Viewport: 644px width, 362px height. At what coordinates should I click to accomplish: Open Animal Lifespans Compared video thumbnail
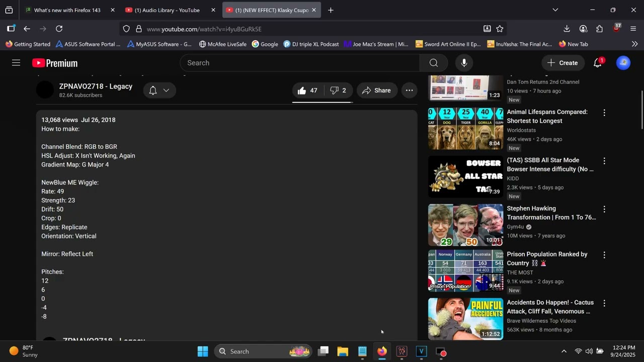coord(465,129)
